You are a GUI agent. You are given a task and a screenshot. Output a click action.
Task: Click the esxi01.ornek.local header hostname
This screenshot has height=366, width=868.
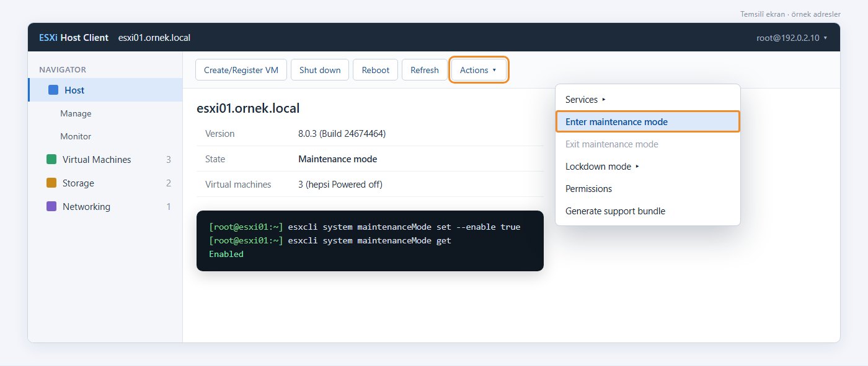tap(154, 38)
